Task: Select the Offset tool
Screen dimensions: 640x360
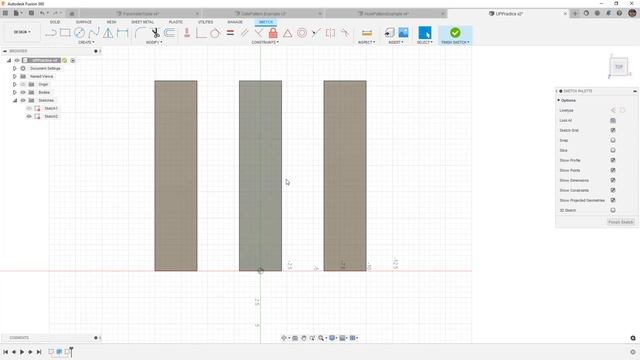Action: click(x=170, y=33)
